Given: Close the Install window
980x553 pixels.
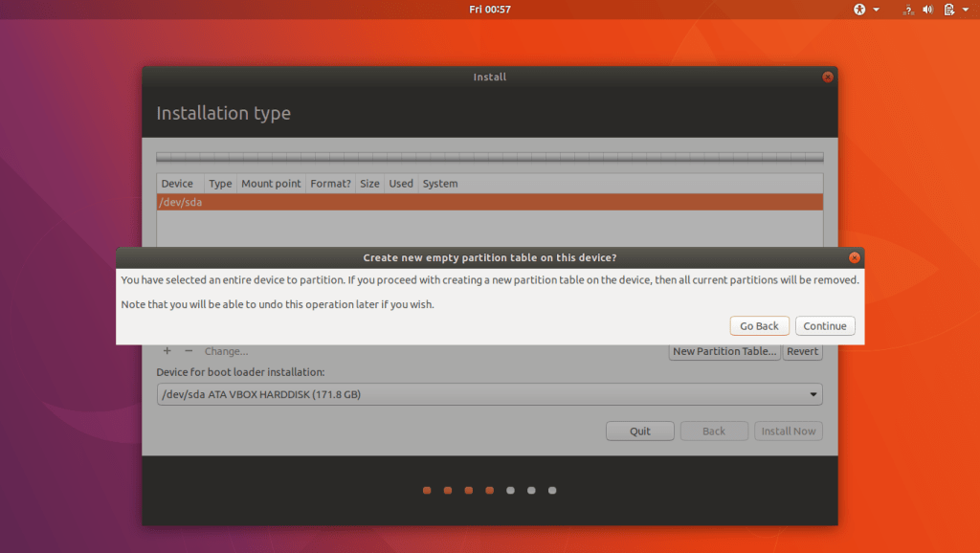Looking at the screenshot, I should pyautogui.click(x=827, y=77).
